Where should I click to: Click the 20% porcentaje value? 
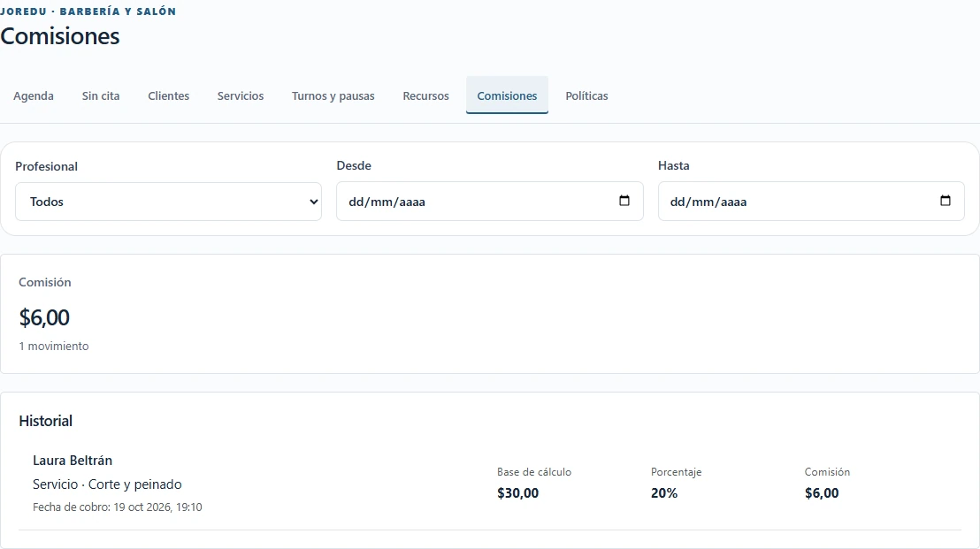coord(663,492)
